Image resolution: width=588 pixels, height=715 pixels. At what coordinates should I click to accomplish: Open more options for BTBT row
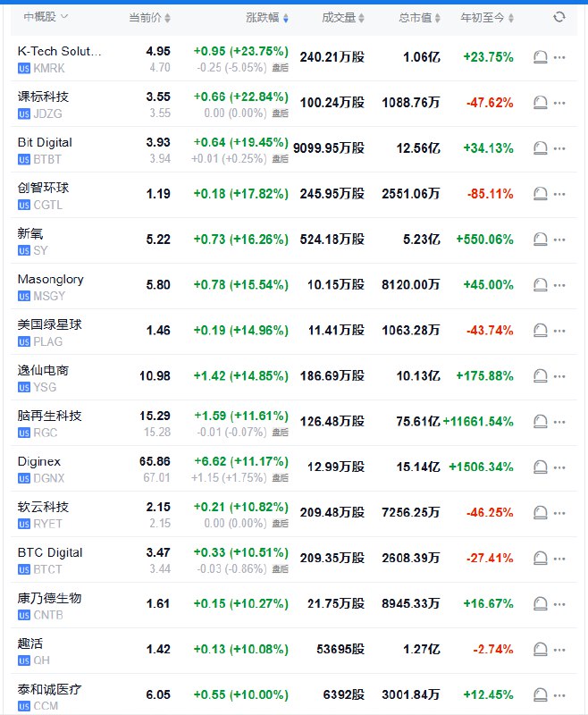point(559,148)
